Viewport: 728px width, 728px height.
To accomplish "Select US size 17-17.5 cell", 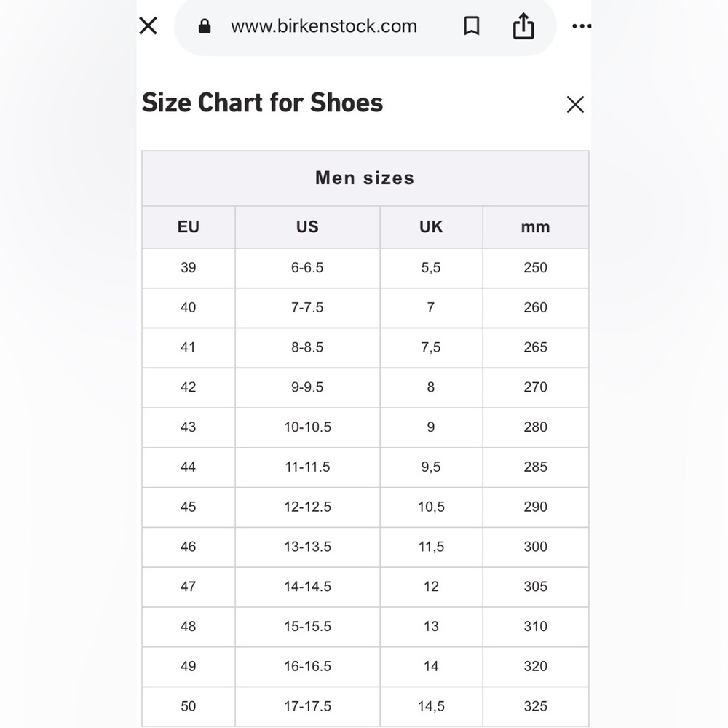I will coord(307,707).
